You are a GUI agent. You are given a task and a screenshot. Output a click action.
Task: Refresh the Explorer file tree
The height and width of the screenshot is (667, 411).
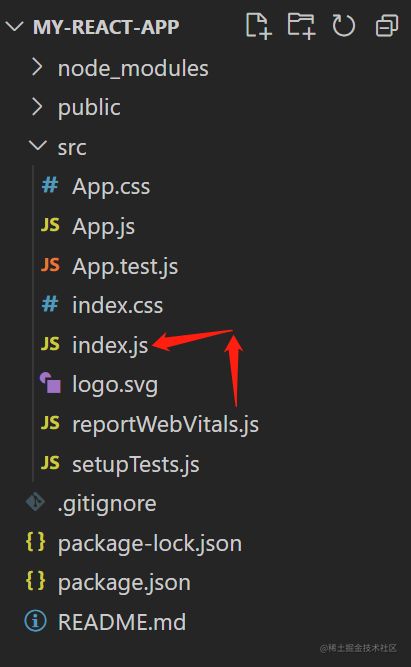click(344, 26)
